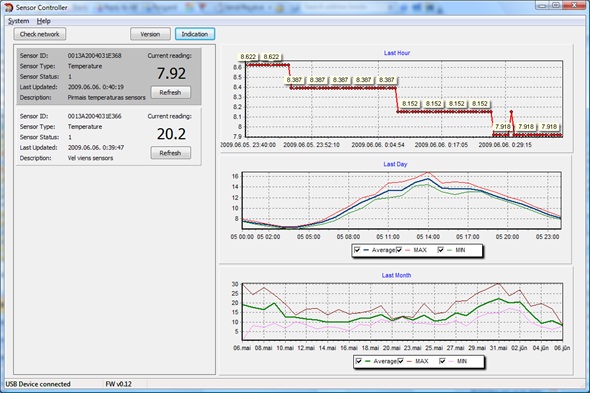The width and height of the screenshot is (590, 393).
Task: Click the Check network button
Action: pos(40,34)
